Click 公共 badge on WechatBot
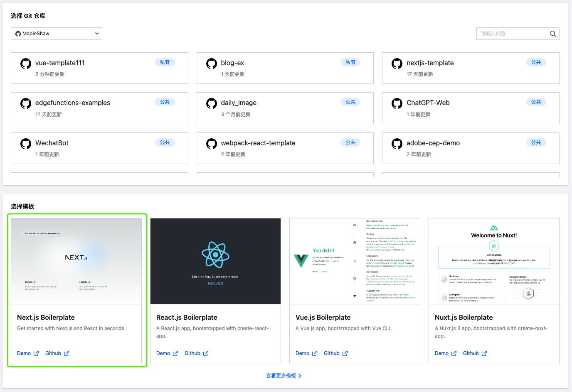Screen dimensions: 572x392 point(165,142)
